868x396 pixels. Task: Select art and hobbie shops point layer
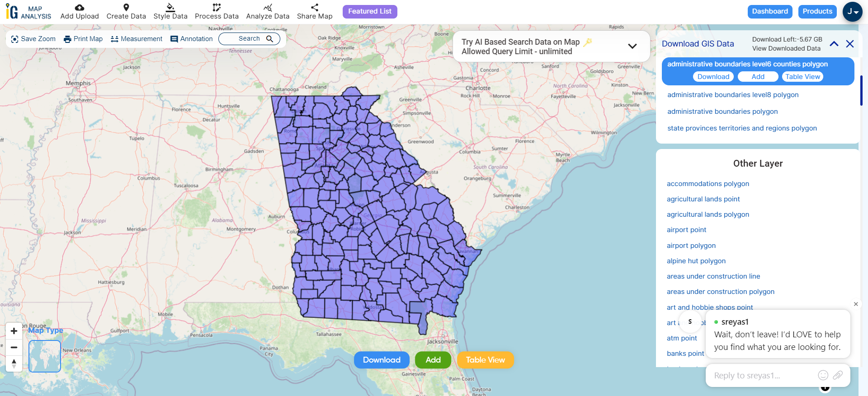pyautogui.click(x=710, y=307)
